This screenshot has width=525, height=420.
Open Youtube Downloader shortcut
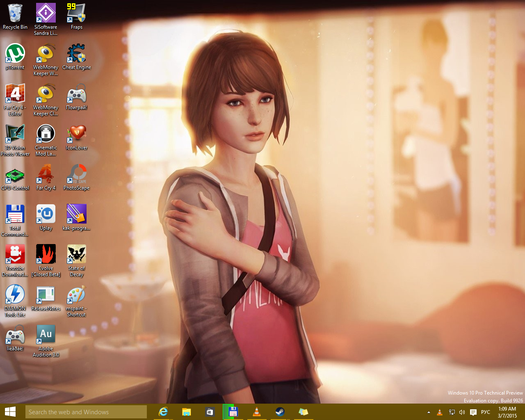pyautogui.click(x=15, y=260)
